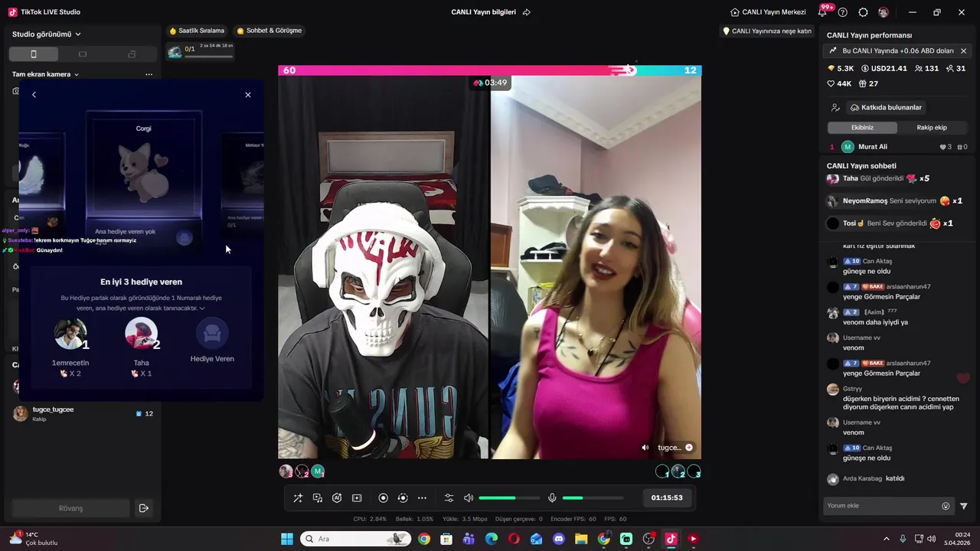Select Katkıda bulunanlar button
The image size is (980, 551).
(886, 108)
